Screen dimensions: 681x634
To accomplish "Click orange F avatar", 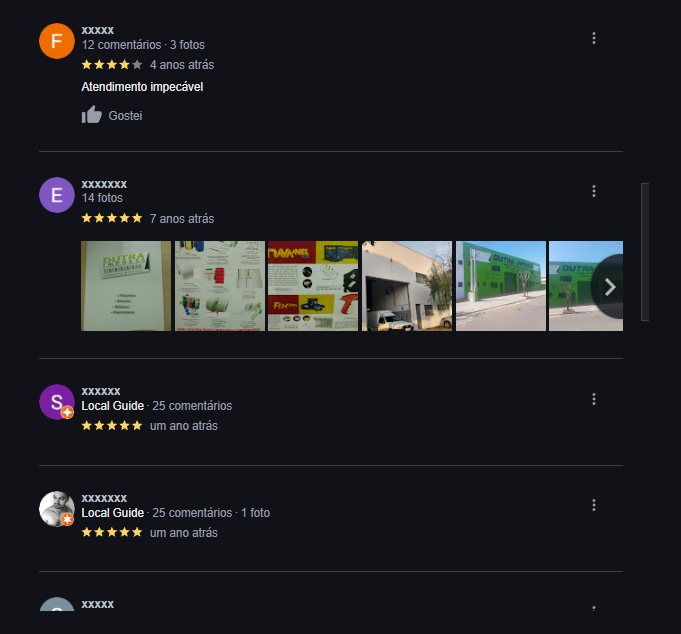I will click(x=57, y=41).
